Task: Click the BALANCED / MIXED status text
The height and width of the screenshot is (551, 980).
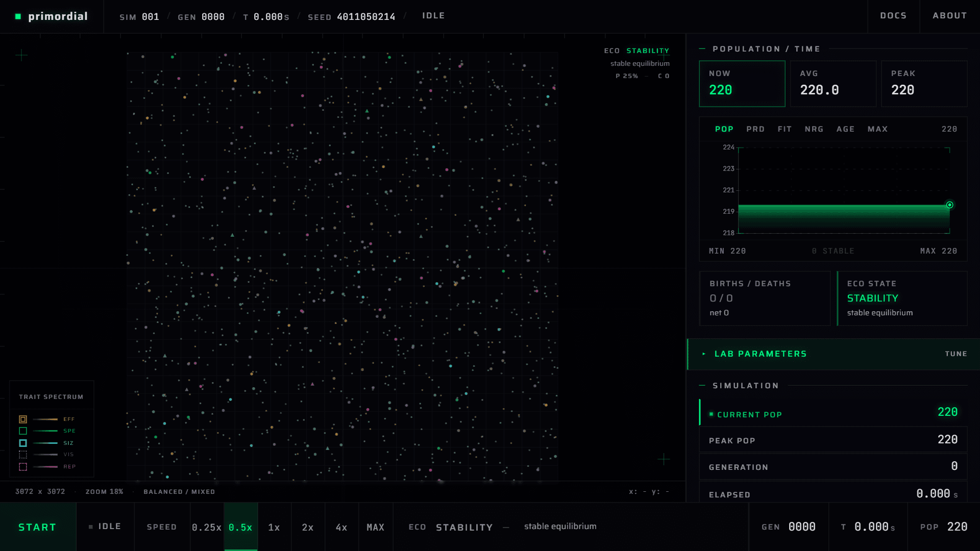Action: (179, 492)
